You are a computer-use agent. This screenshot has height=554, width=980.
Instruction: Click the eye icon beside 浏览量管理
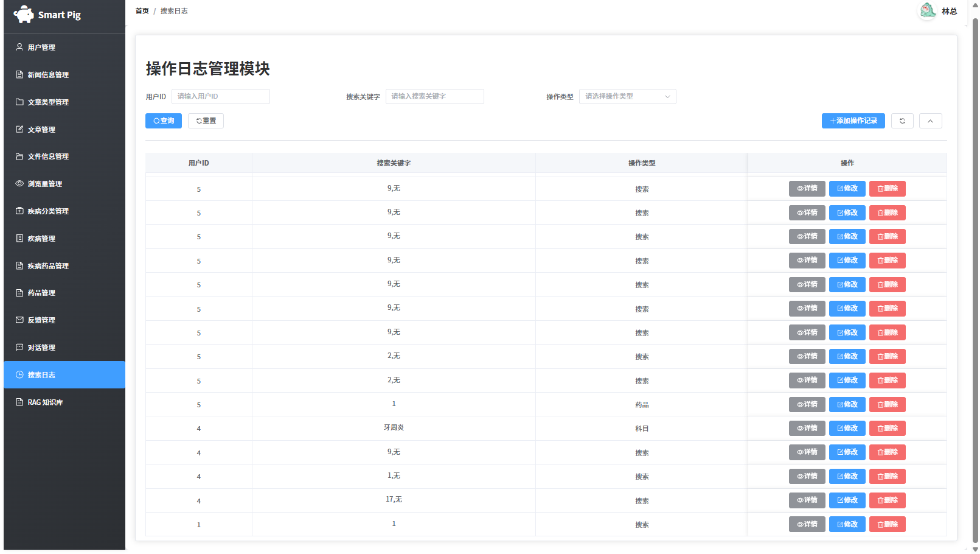pos(19,184)
